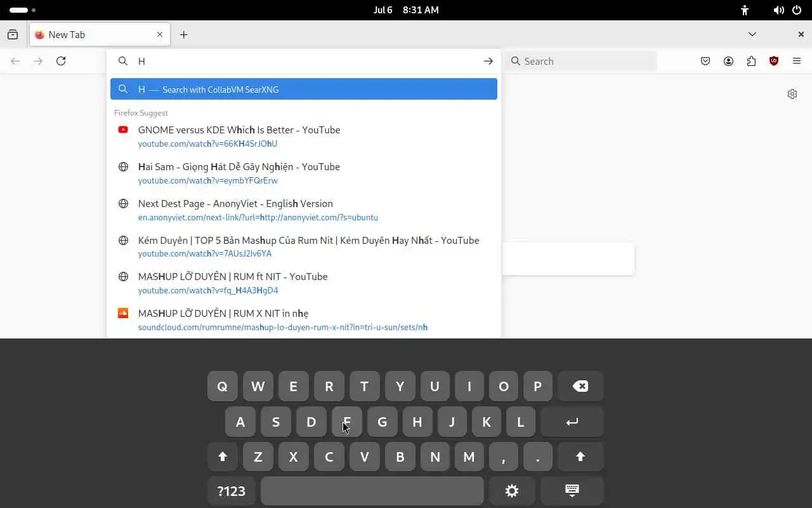Viewport: 812px width, 508px height.
Task: Tap the T key on keyboard
Action: click(364, 386)
